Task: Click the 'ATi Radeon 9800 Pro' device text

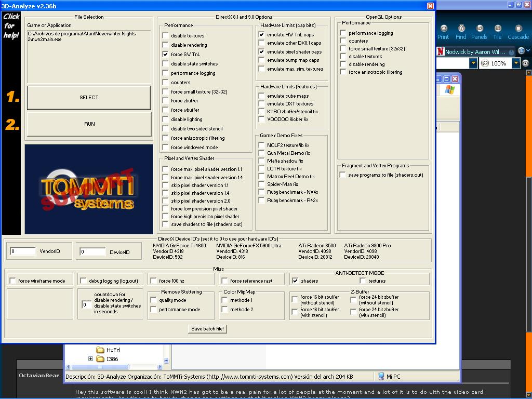Action: tap(367, 245)
